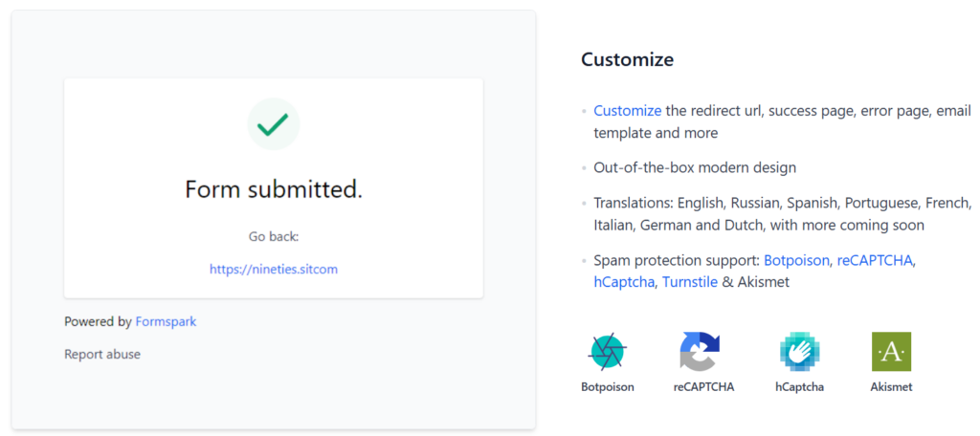The height and width of the screenshot is (436, 980).
Task: Open the Customize link in bullet list
Action: [628, 111]
